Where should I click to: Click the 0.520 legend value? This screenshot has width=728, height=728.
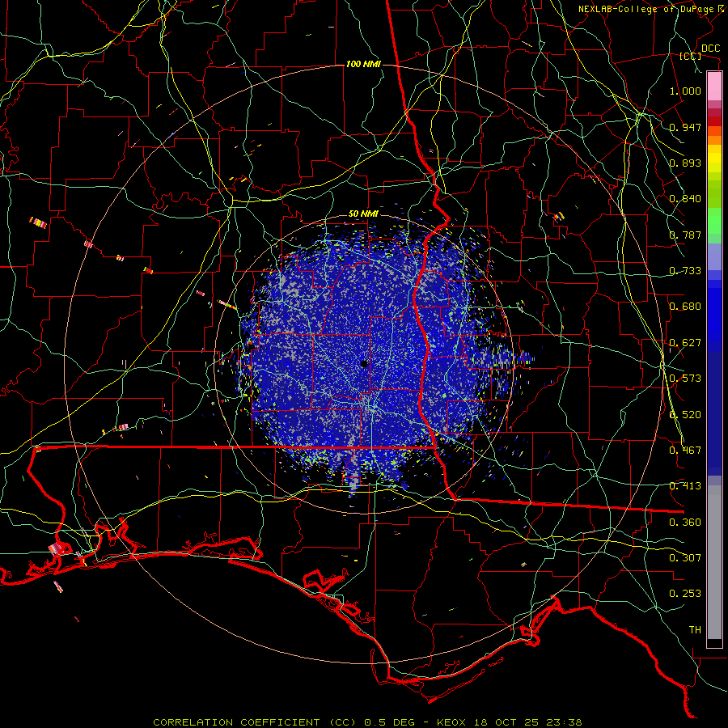point(685,415)
